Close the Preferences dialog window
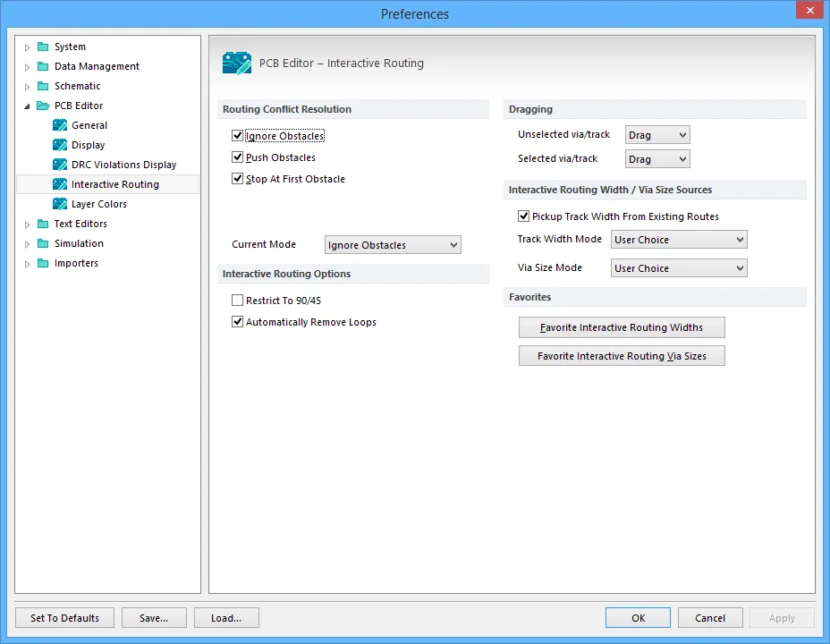The image size is (830, 644). pyautogui.click(x=809, y=11)
